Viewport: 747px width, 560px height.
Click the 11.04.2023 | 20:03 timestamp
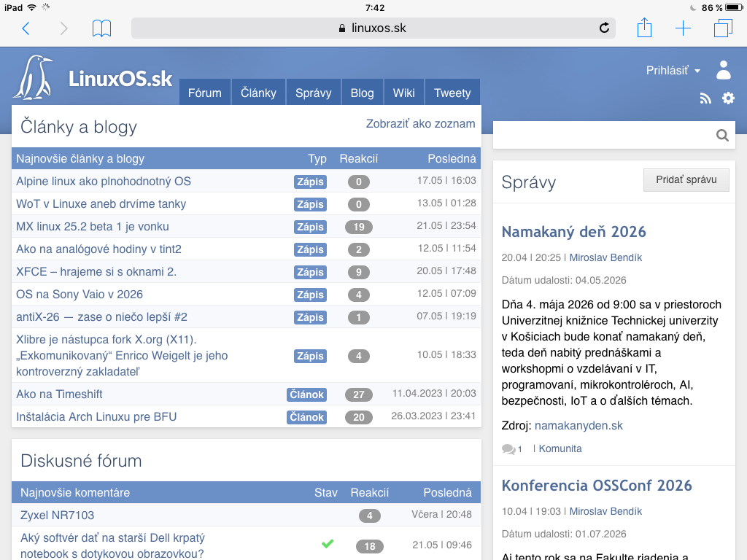pyautogui.click(x=434, y=393)
